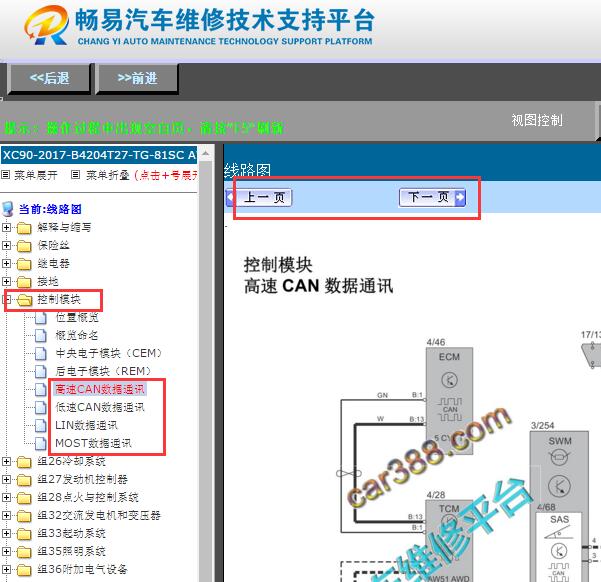Click the scroll-up arrow of tree scrollbar

click(206, 154)
